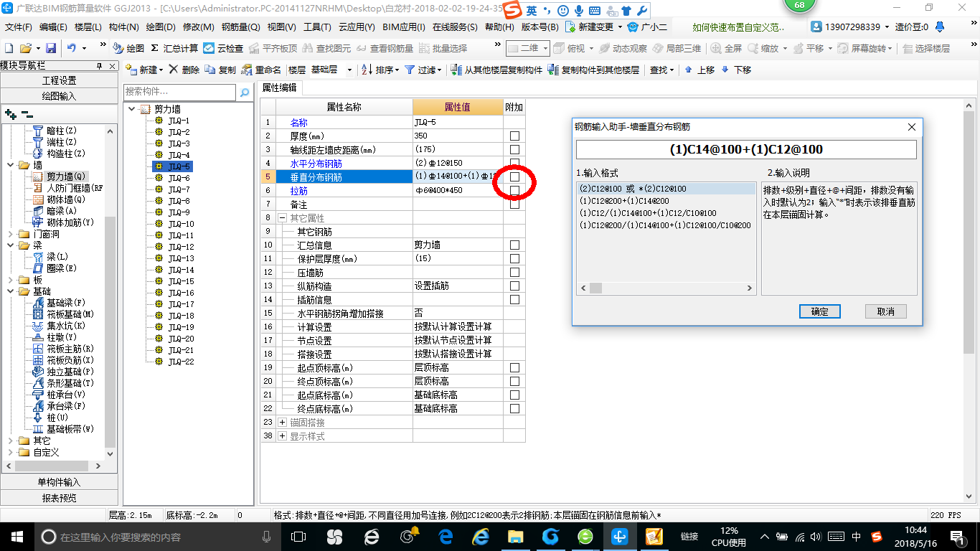Tick 附加 checkbox for 厚度(mm) row
Image resolution: width=980 pixels, height=551 pixels.
click(x=514, y=136)
